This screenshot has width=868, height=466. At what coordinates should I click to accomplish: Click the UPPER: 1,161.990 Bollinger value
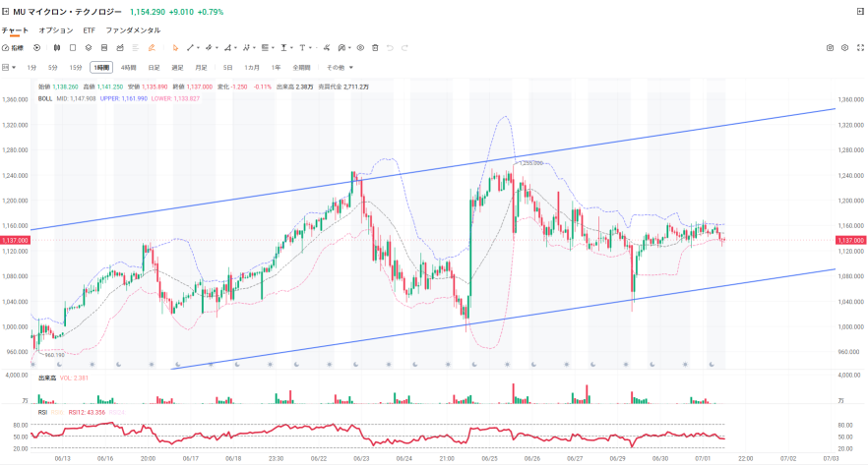(x=123, y=99)
